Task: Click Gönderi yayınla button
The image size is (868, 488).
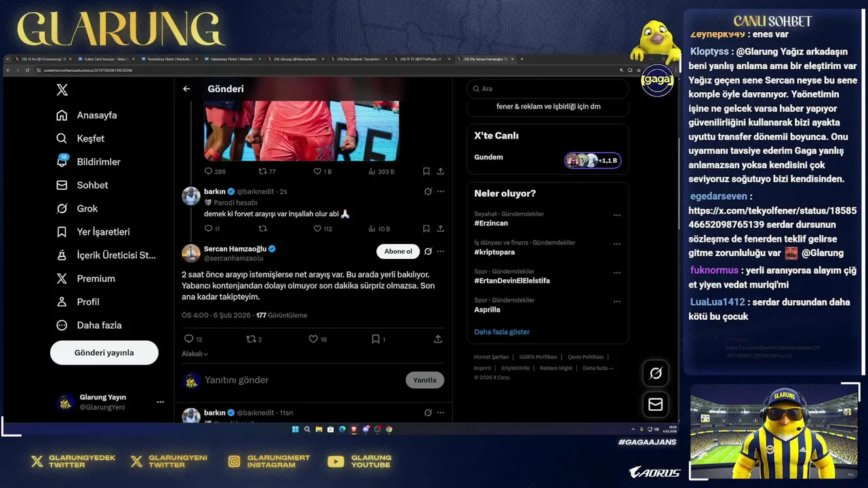Action: 104,352
